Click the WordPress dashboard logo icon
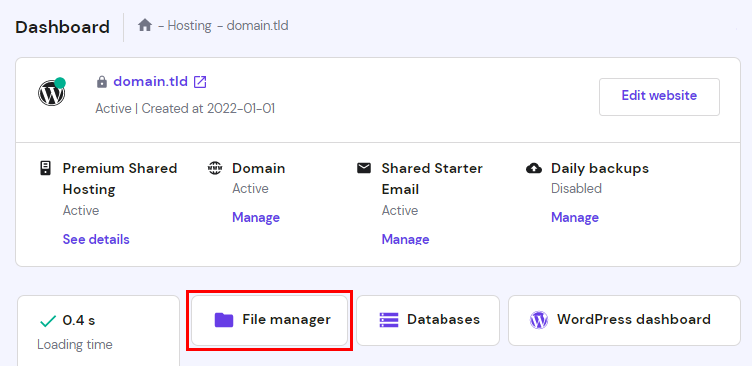Image resolution: width=752 pixels, height=366 pixels. 539,320
